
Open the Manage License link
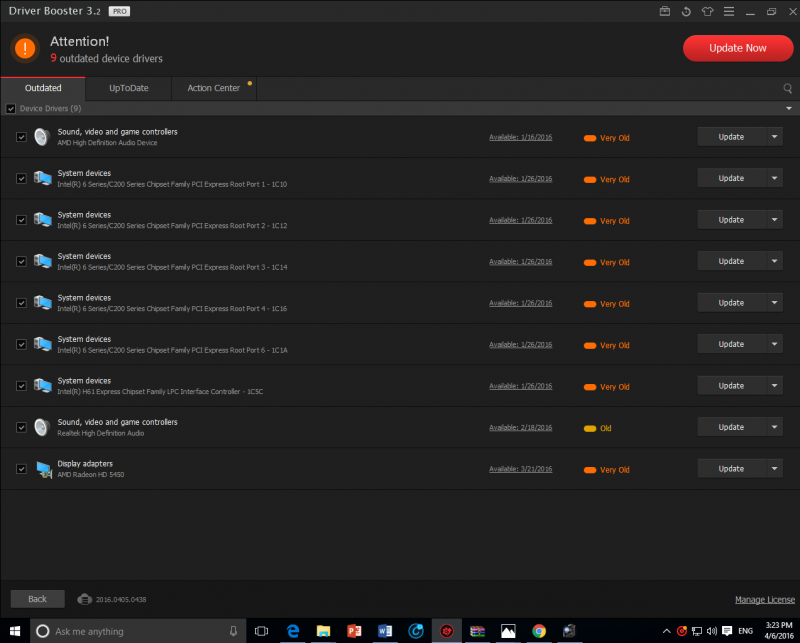tap(765, 600)
